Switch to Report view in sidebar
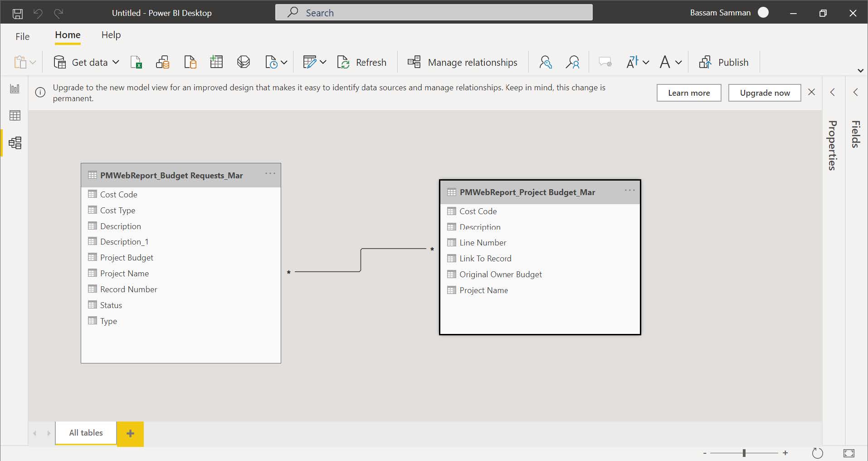Viewport: 868px width, 461px height. click(15, 88)
